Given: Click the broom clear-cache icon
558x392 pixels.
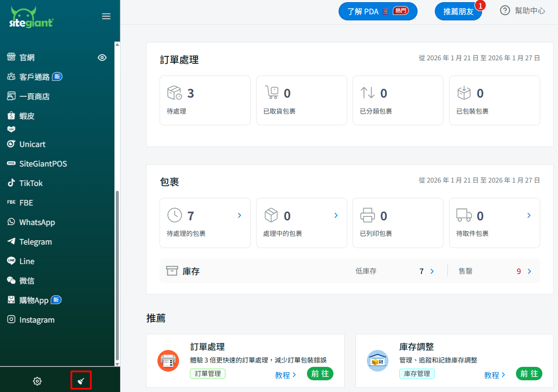Looking at the screenshot, I should pyautogui.click(x=81, y=381).
